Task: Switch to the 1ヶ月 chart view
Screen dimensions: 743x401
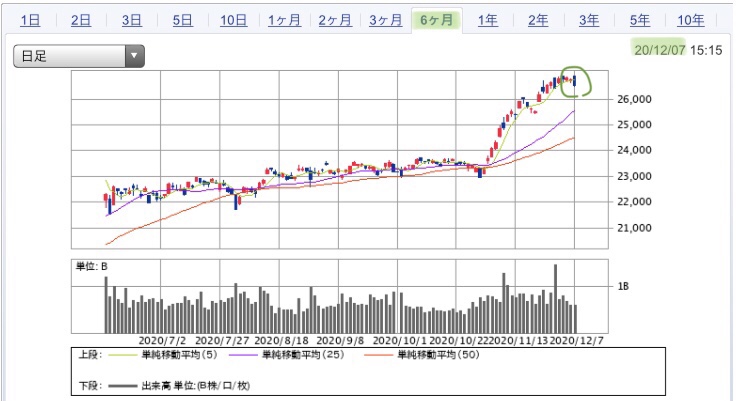Action: coord(284,20)
